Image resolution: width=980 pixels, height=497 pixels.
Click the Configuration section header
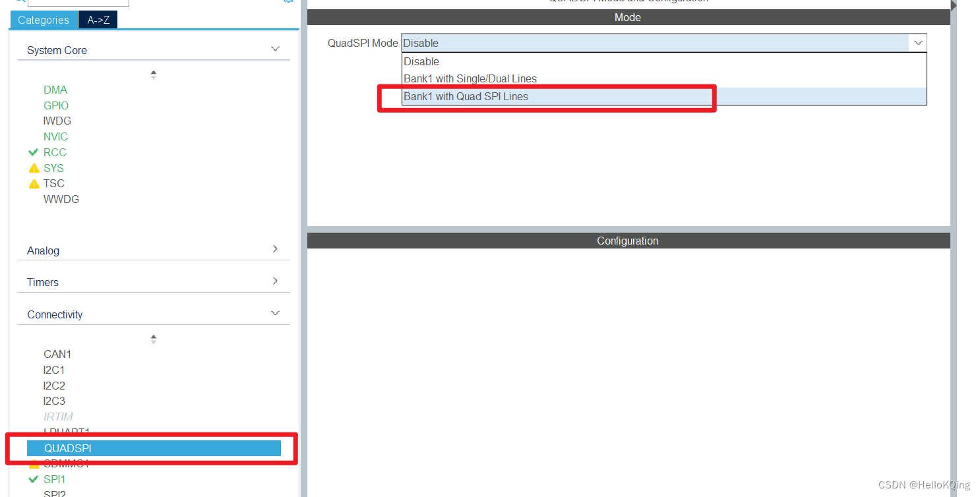pos(628,241)
